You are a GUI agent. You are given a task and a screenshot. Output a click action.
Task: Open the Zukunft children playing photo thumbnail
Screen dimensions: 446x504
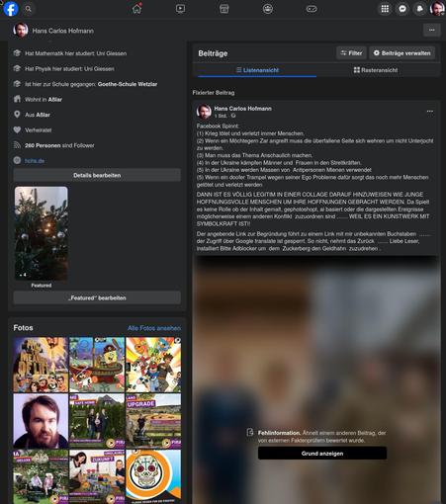97,476
